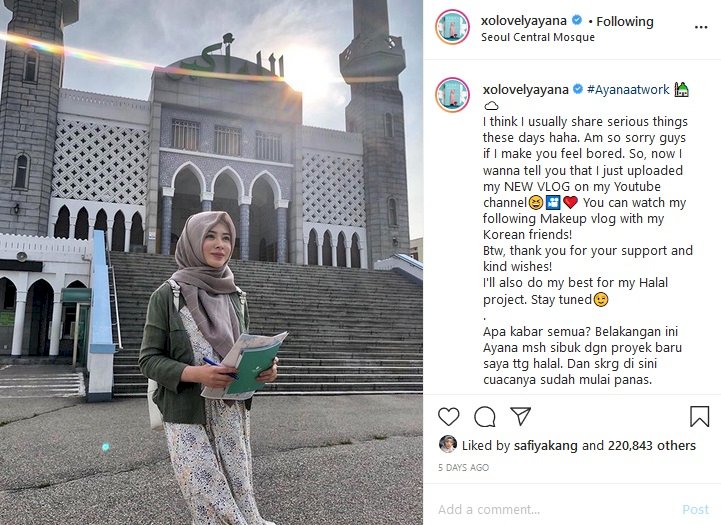Share post using paper plane icon
This screenshot has height=525, width=721.
[x=521, y=416]
